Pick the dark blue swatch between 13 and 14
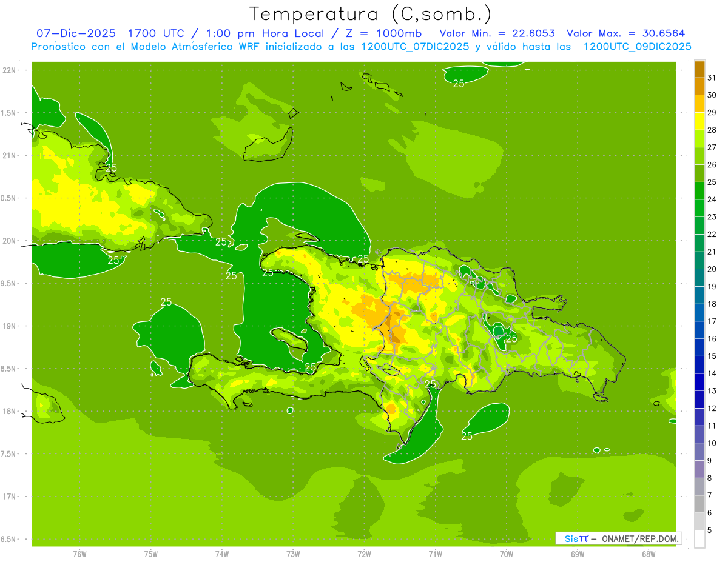The height and width of the screenshot is (562, 728). click(699, 383)
